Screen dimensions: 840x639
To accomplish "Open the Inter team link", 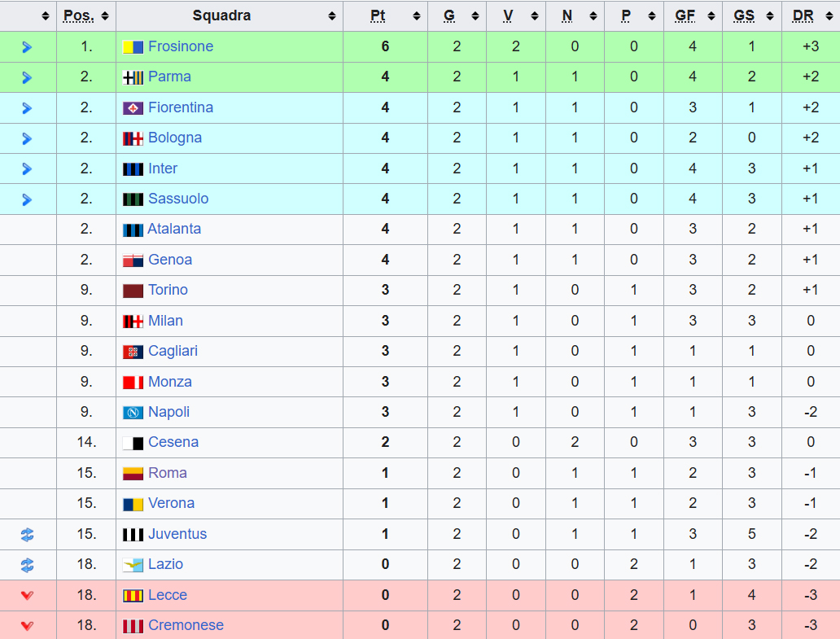I will pyautogui.click(x=162, y=169).
